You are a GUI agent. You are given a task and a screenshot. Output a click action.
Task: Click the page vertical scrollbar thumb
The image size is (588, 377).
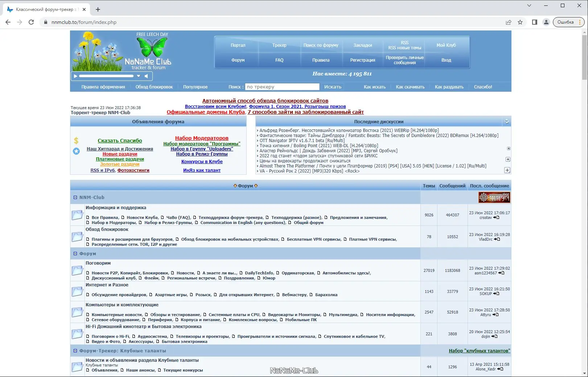pyautogui.click(x=584, y=57)
